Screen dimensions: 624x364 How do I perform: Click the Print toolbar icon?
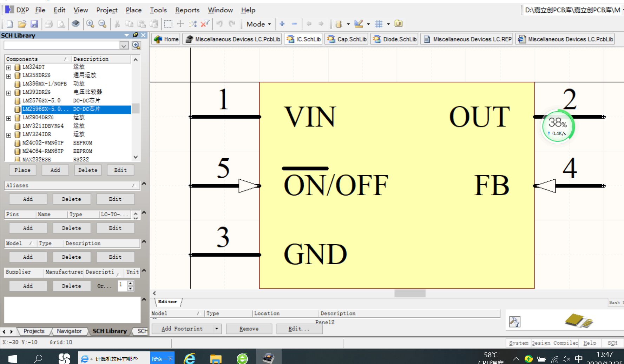(49, 24)
